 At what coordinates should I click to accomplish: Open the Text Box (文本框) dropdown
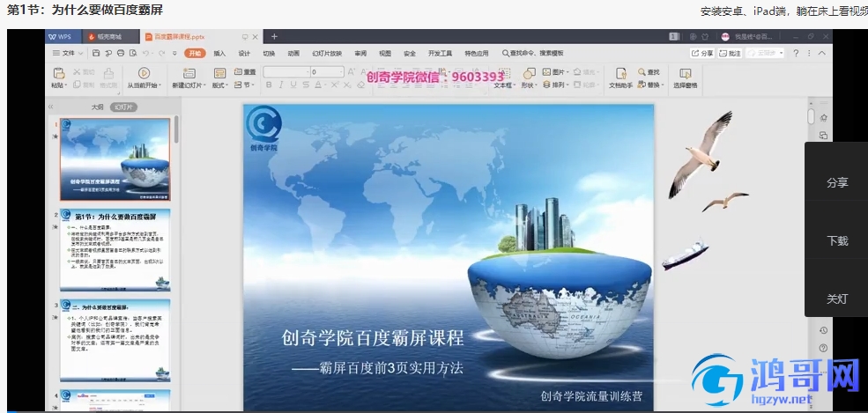(x=504, y=85)
